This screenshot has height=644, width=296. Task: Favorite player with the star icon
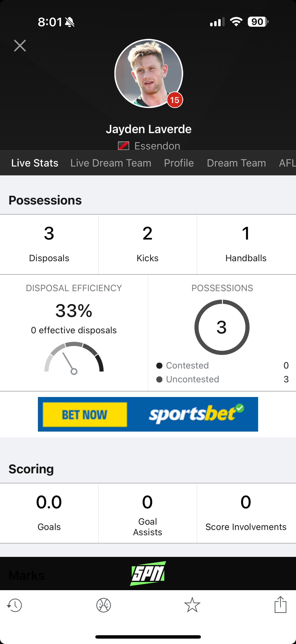click(192, 605)
